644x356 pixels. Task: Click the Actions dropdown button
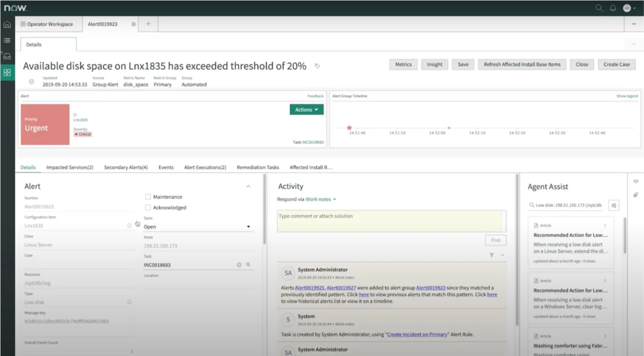tap(306, 110)
